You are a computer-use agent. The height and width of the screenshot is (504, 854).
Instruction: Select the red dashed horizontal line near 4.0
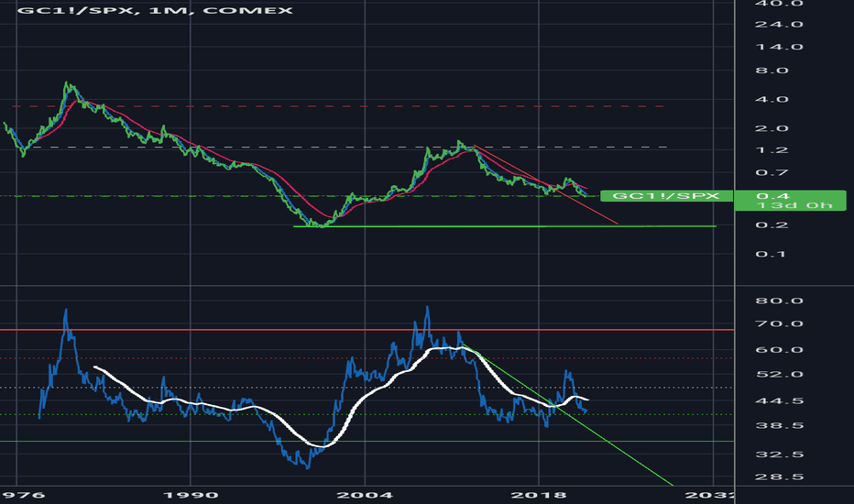(338, 106)
